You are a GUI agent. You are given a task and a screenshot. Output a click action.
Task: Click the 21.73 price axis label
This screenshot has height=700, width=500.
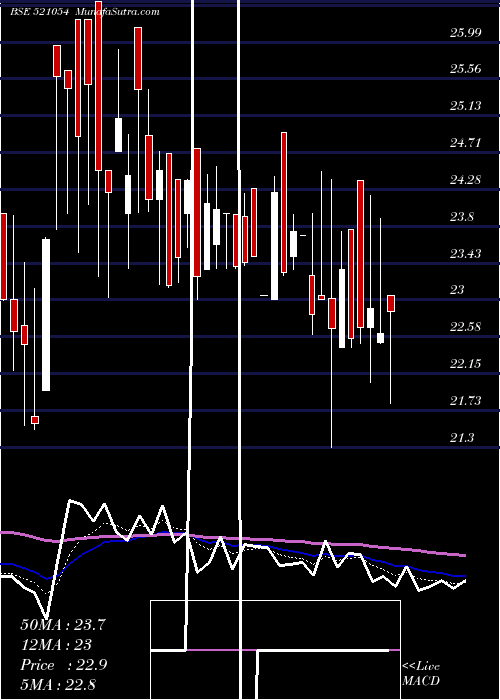click(466, 401)
